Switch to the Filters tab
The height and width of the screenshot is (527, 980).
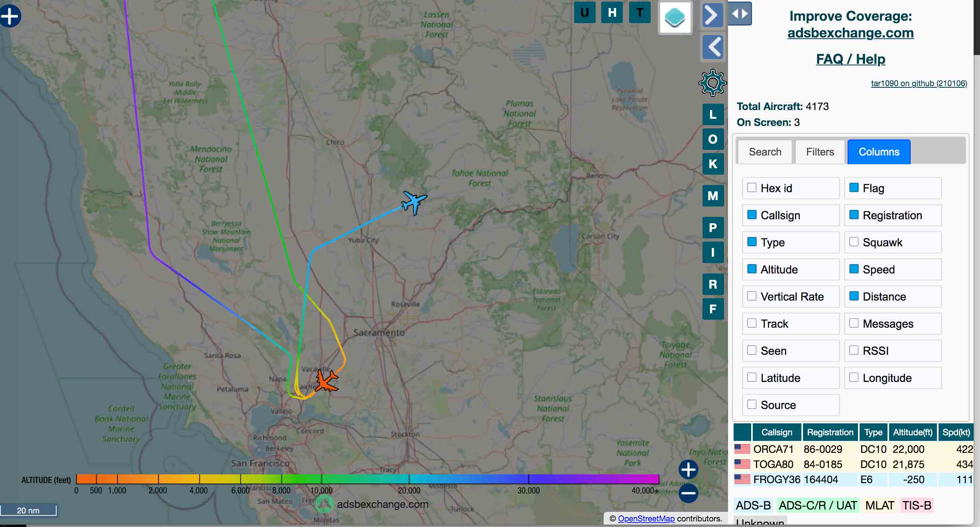(820, 152)
